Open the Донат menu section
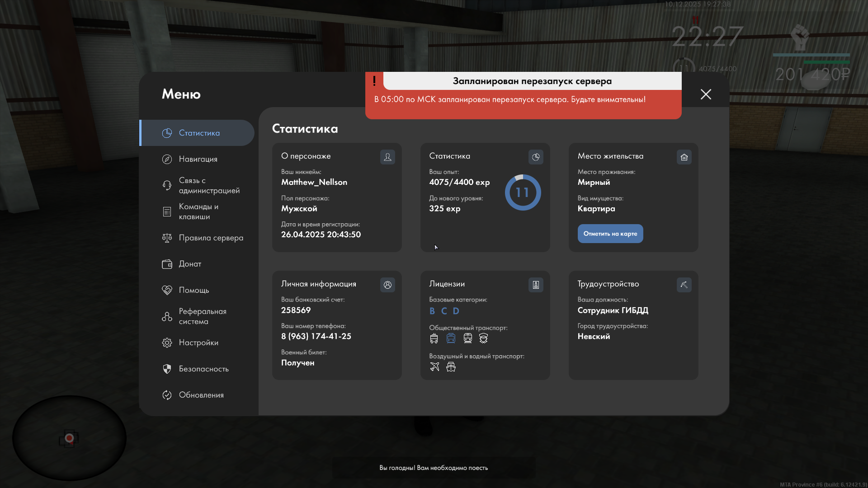Image resolution: width=868 pixels, height=488 pixels. click(x=190, y=264)
